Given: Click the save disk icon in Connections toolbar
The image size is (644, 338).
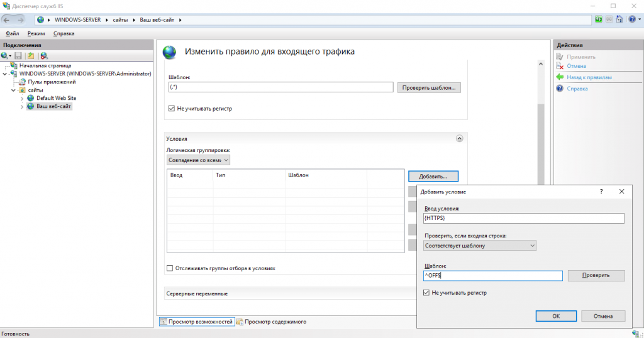Looking at the screenshot, I should pyautogui.click(x=18, y=56).
